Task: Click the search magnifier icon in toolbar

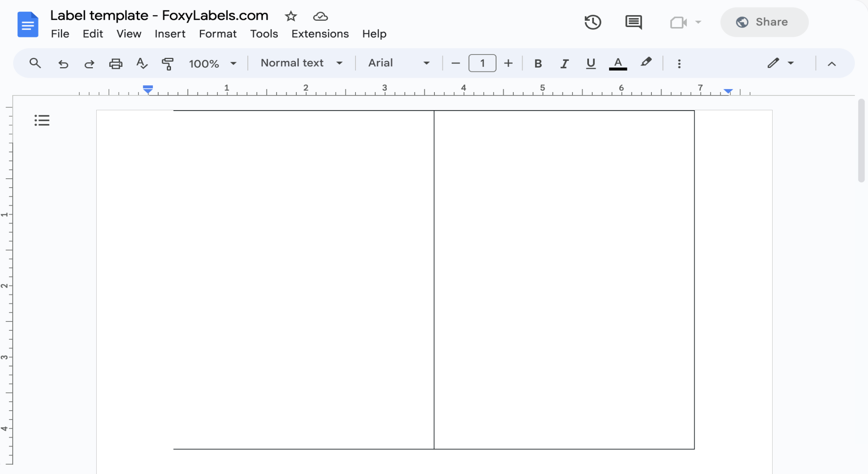Action: pos(35,63)
